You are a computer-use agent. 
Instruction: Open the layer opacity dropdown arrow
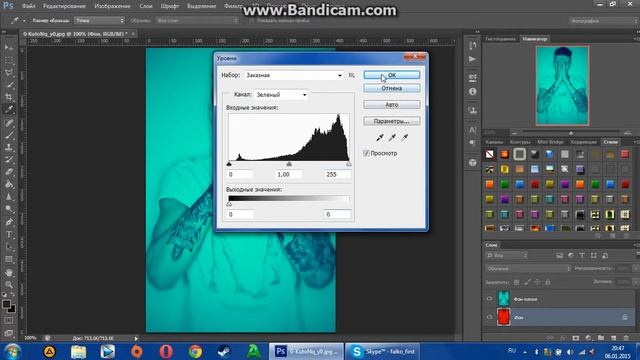pos(635,268)
